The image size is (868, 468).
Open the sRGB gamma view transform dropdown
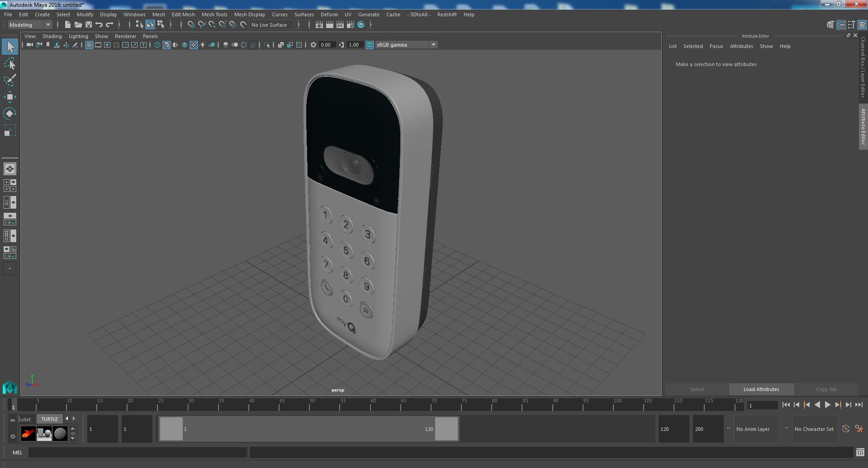[406, 45]
